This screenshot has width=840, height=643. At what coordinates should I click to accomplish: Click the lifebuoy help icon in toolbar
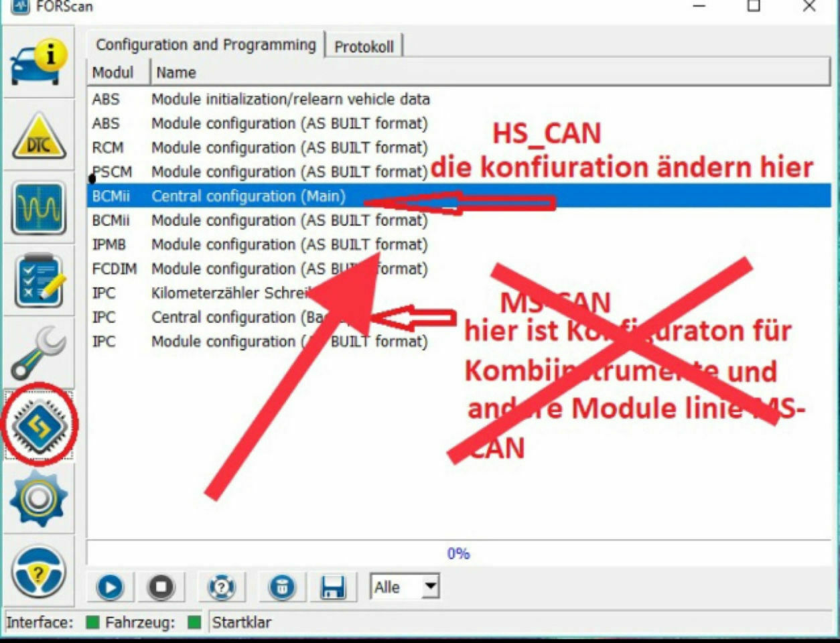point(221,587)
